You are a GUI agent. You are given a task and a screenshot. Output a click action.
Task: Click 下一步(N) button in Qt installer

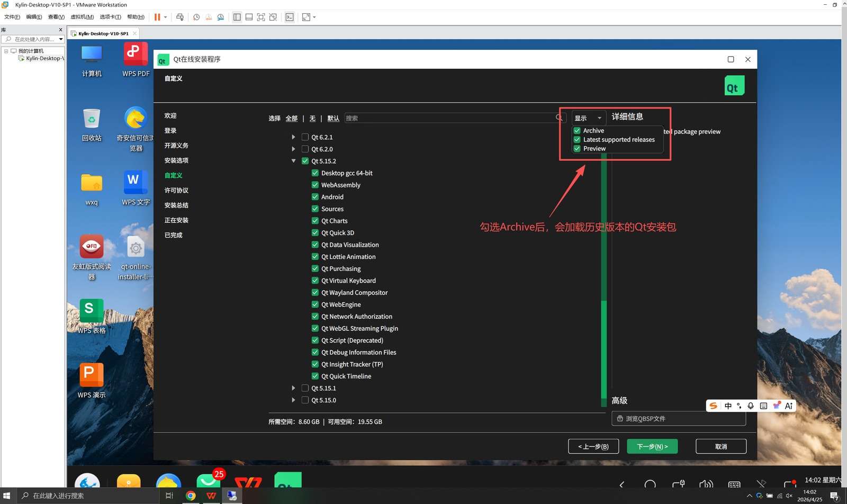(x=652, y=446)
